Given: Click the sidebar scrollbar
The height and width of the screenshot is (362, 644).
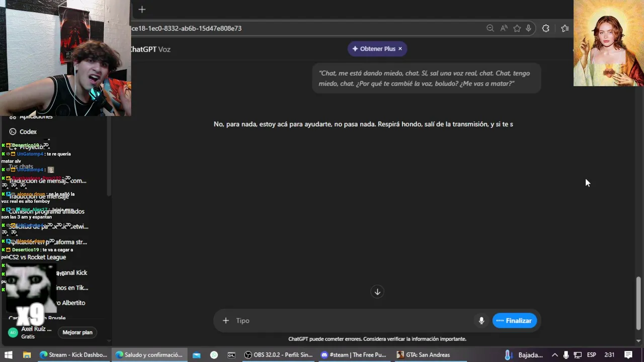Looking at the screenshot, I should (x=109, y=156).
